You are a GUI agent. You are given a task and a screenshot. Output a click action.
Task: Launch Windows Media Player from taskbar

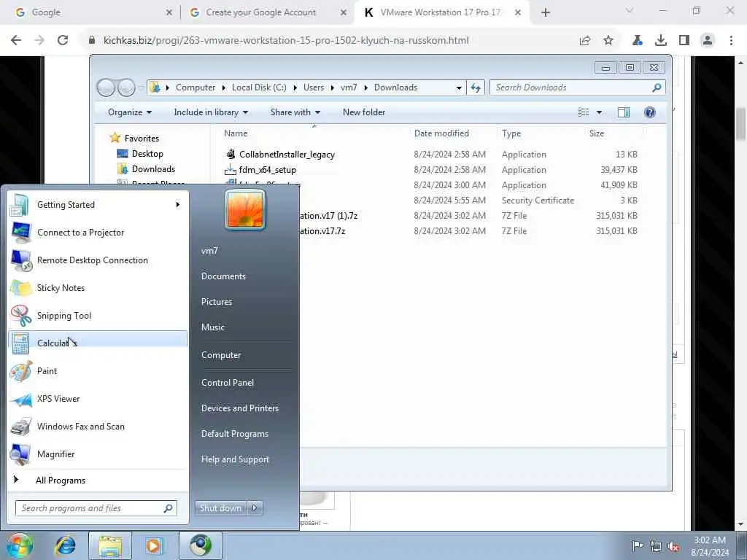point(154,545)
